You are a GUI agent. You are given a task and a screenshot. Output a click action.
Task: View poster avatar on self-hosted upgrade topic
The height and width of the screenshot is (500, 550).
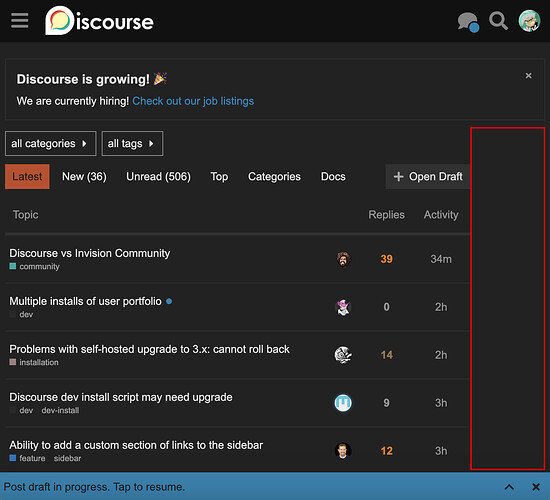tap(343, 355)
